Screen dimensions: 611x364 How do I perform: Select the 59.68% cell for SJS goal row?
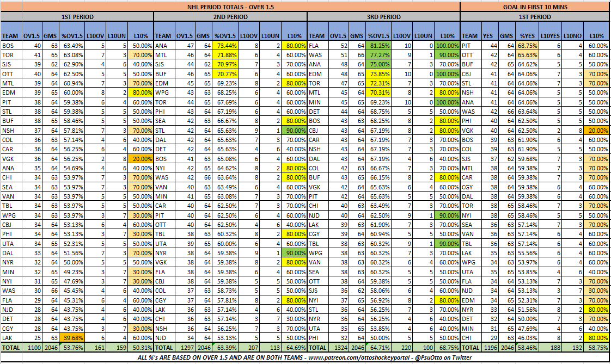pos(527,158)
